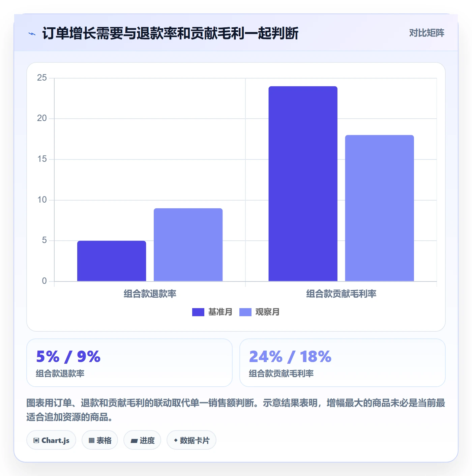The height and width of the screenshot is (476, 472).
Task: Click the 组合款退款率 x-axis label
Action: 150,294
